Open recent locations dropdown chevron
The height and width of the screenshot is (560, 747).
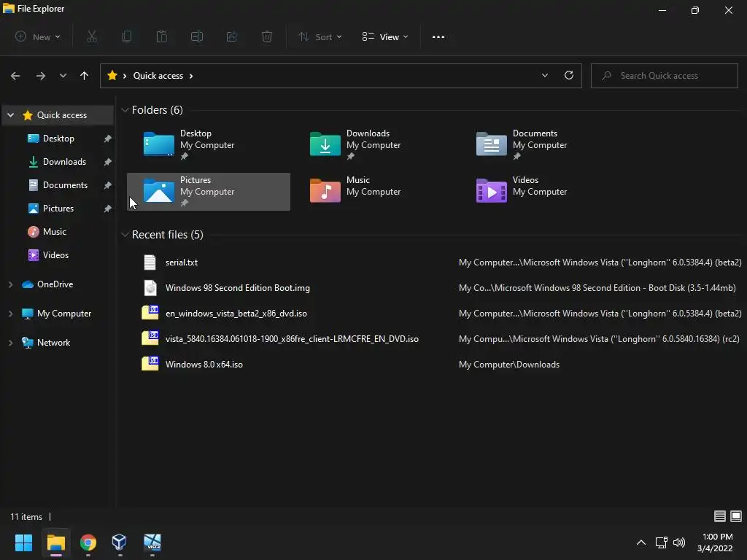[63, 76]
